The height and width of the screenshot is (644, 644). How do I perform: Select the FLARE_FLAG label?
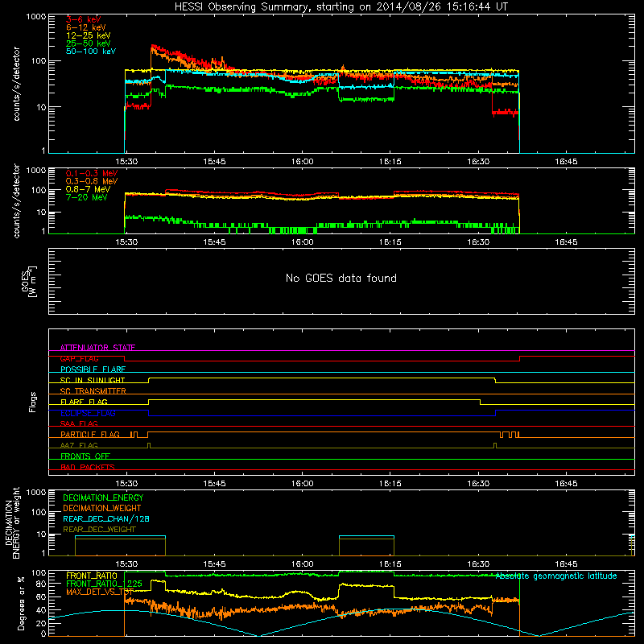[x=84, y=402]
